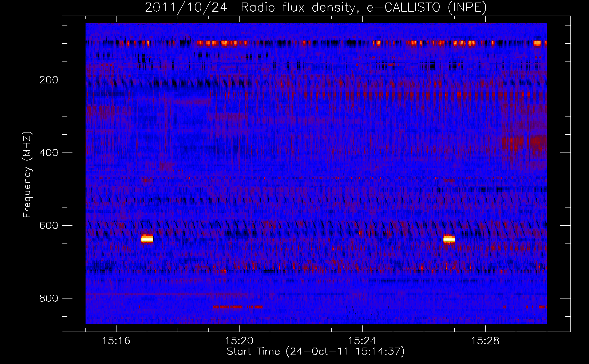Screen dimensions: 589x364
Task: Click the 'Frequency (MHZ)' axis label
Action: point(27,175)
